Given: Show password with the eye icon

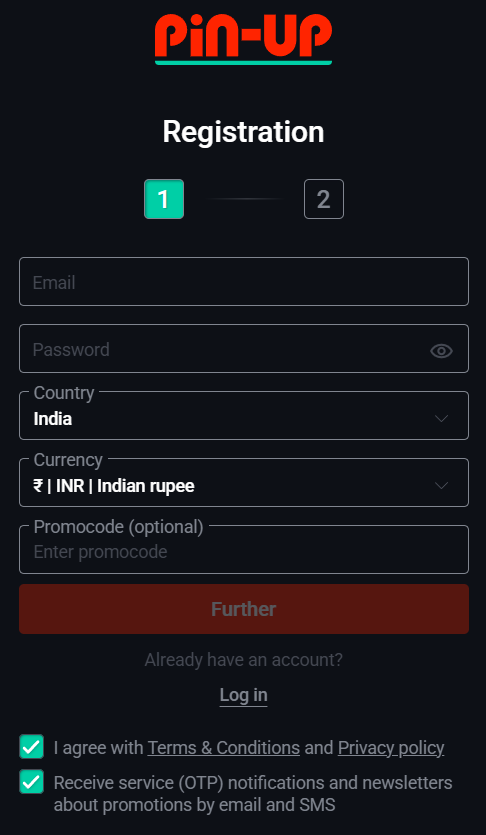Looking at the screenshot, I should coord(441,350).
